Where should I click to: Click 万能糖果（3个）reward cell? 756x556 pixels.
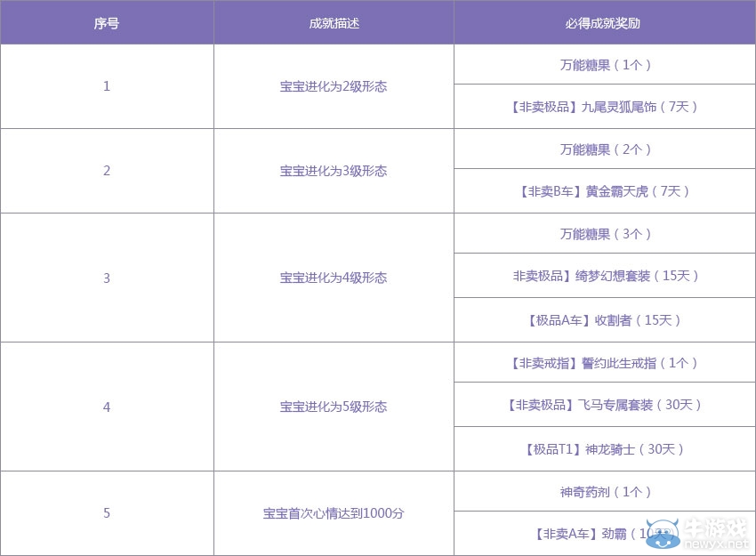604,234
